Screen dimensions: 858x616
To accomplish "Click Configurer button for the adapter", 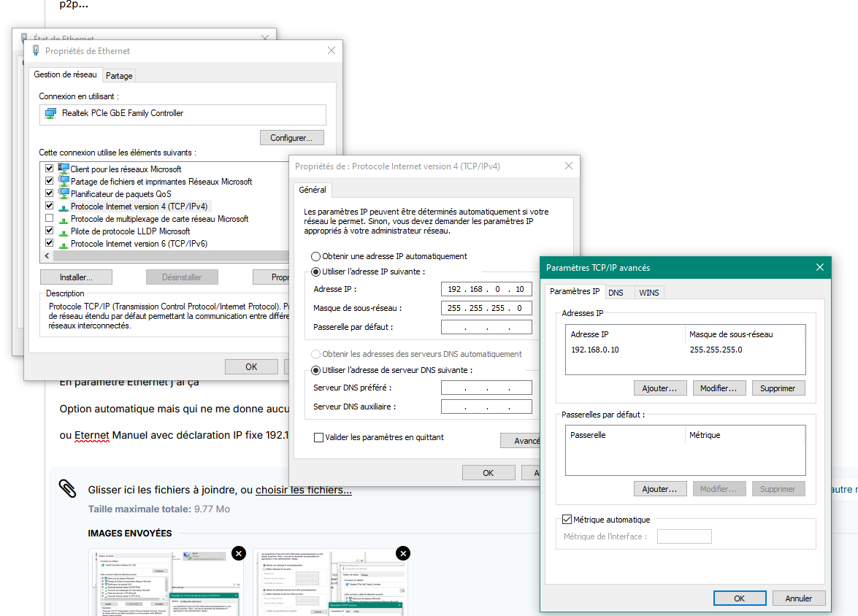I will pos(291,137).
